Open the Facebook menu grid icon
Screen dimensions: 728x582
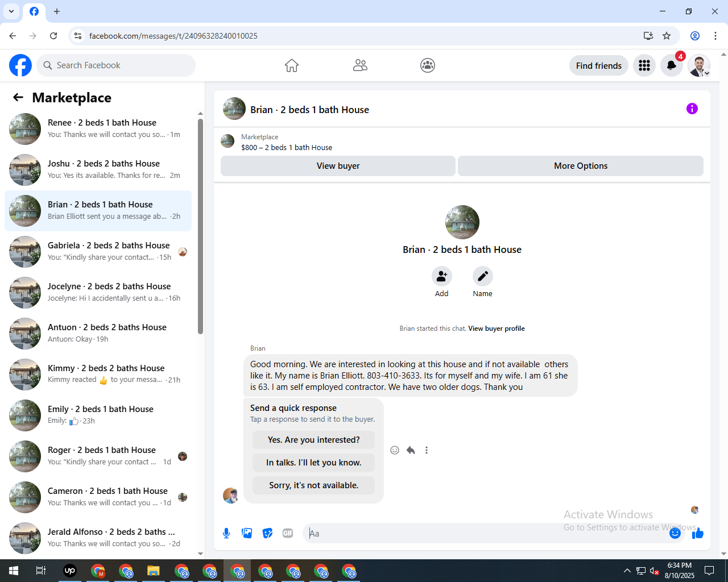coord(644,65)
